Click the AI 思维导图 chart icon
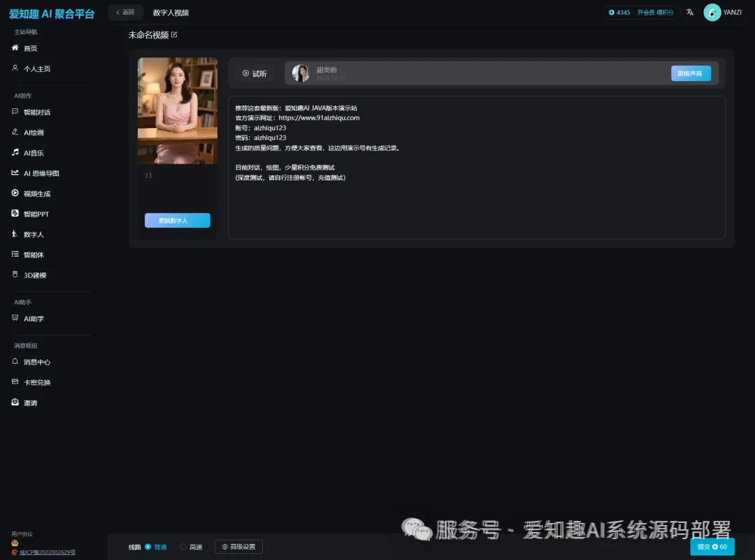 click(x=15, y=173)
